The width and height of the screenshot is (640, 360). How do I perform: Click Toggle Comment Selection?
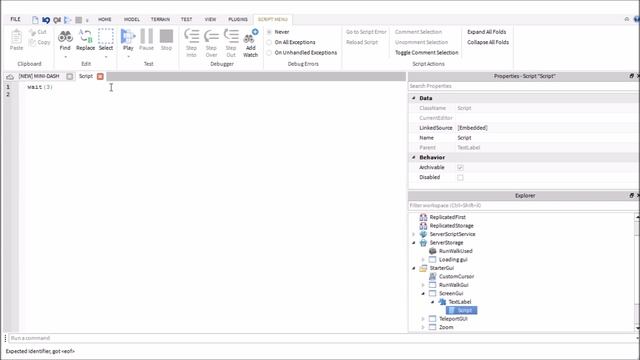tap(427, 53)
